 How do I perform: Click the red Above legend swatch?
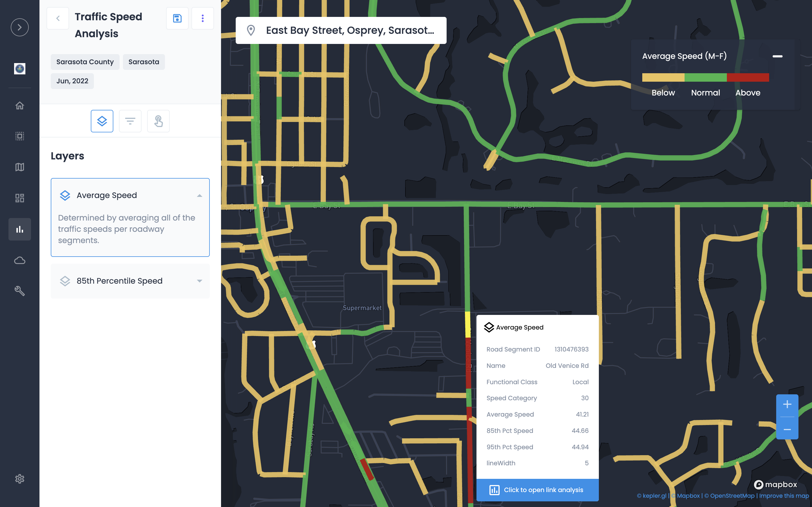click(748, 77)
